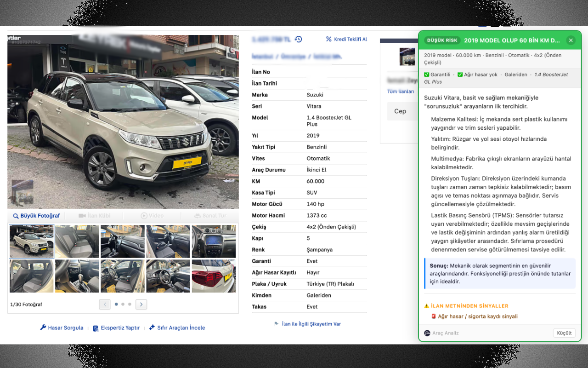Click the 140 hp Motor Gücü value
The width and height of the screenshot is (588, 368).
coord(316,204)
